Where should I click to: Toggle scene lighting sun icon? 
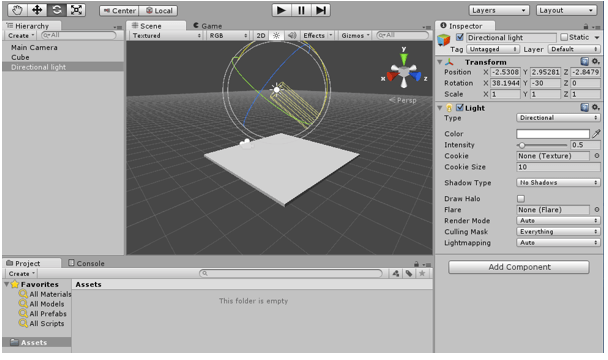click(276, 35)
